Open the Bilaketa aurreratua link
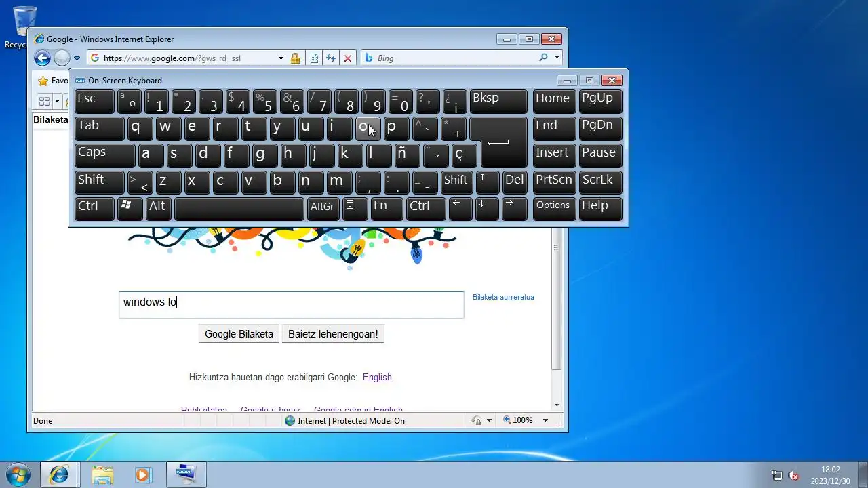868x488 pixels. (503, 297)
